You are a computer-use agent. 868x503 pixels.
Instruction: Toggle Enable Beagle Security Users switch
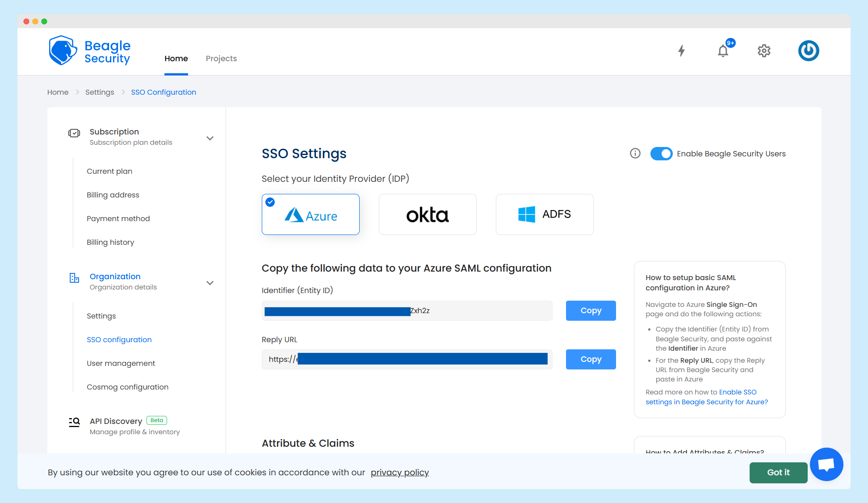pyautogui.click(x=661, y=154)
